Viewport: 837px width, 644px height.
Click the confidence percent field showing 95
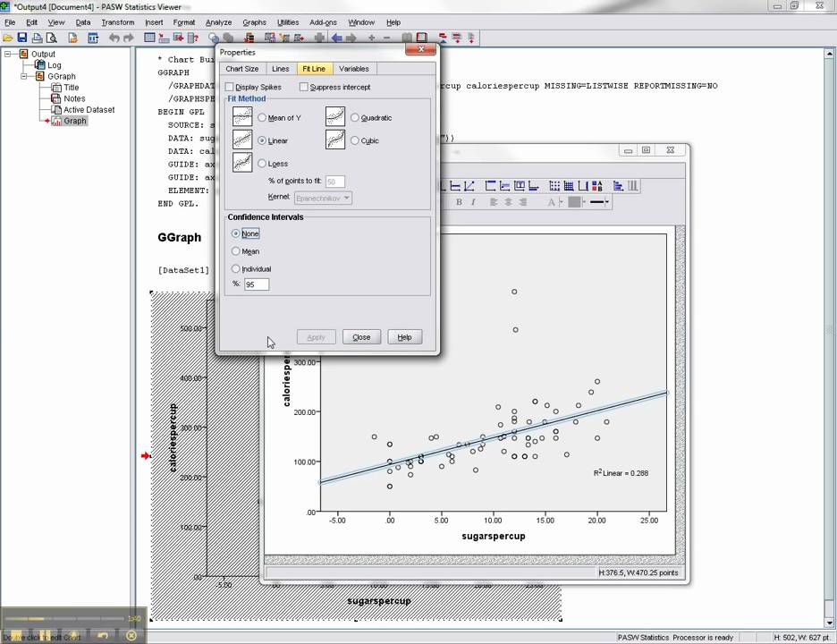coord(257,284)
